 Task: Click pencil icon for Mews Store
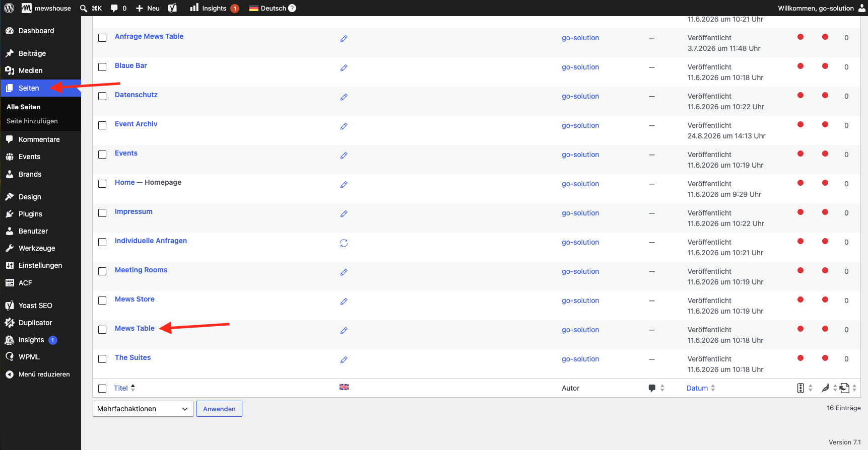[344, 302]
